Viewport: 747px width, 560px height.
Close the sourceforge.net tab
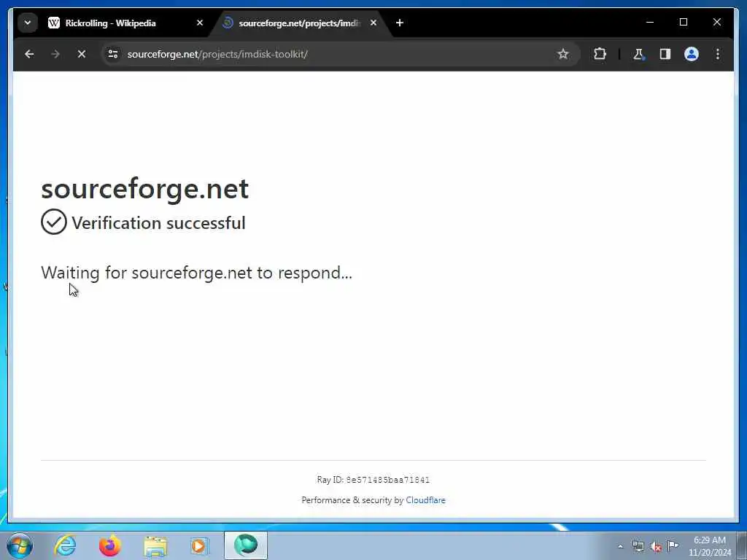click(373, 23)
